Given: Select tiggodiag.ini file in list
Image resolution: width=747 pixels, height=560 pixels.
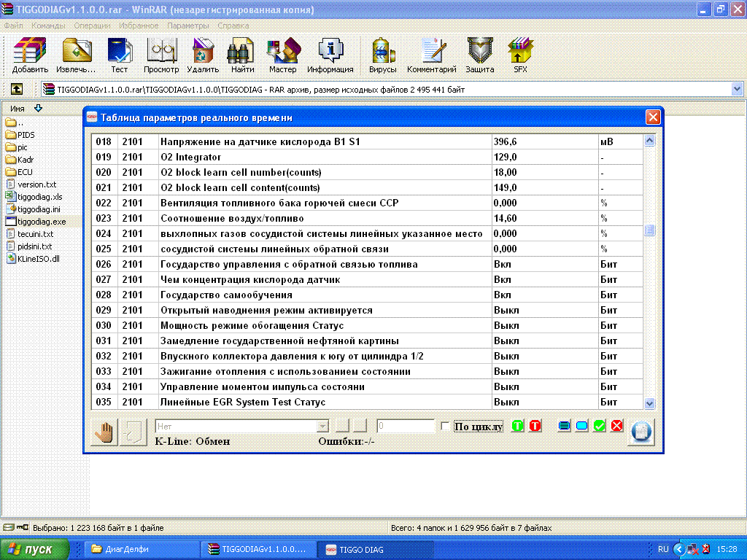Looking at the screenshot, I should tap(39, 209).
